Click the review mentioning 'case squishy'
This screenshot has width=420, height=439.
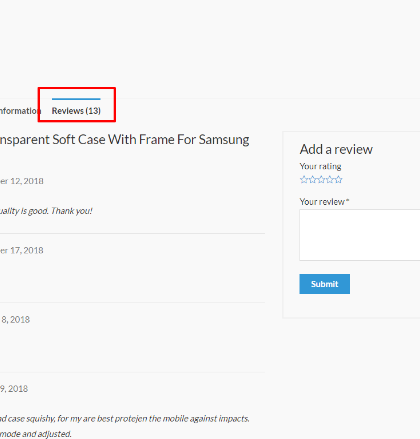click(x=125, y=419)
